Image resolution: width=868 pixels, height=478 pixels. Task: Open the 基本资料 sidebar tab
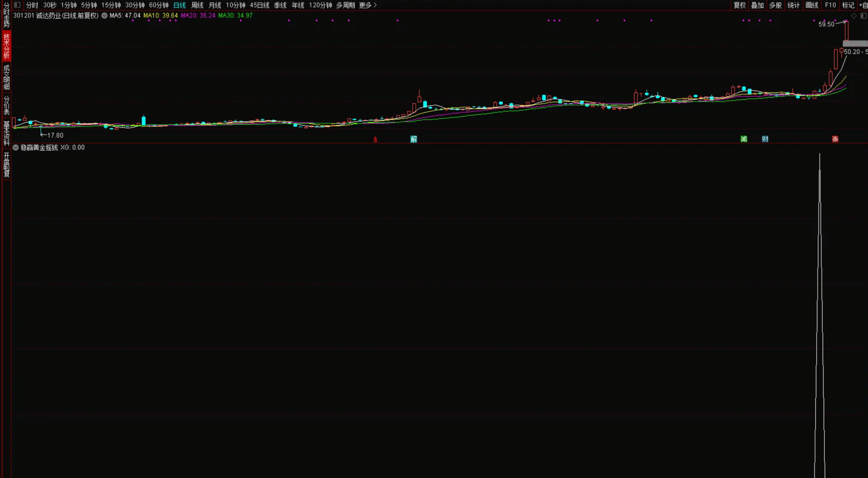[x=6, y=133]
